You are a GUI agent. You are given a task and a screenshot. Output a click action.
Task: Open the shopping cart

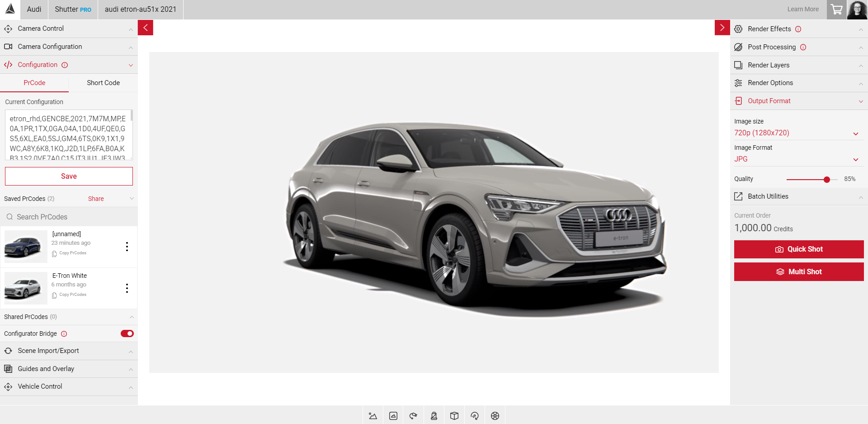(x=836, y=10)
